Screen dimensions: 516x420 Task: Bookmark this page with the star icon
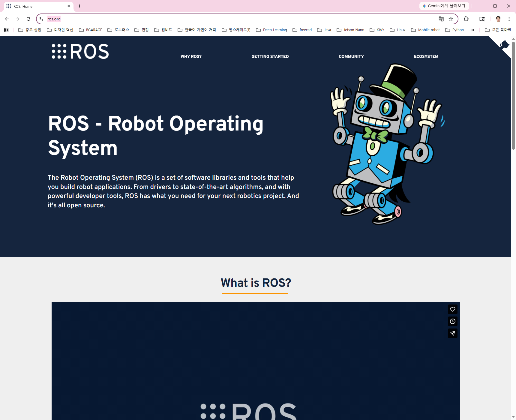click(x=451, y=19)
